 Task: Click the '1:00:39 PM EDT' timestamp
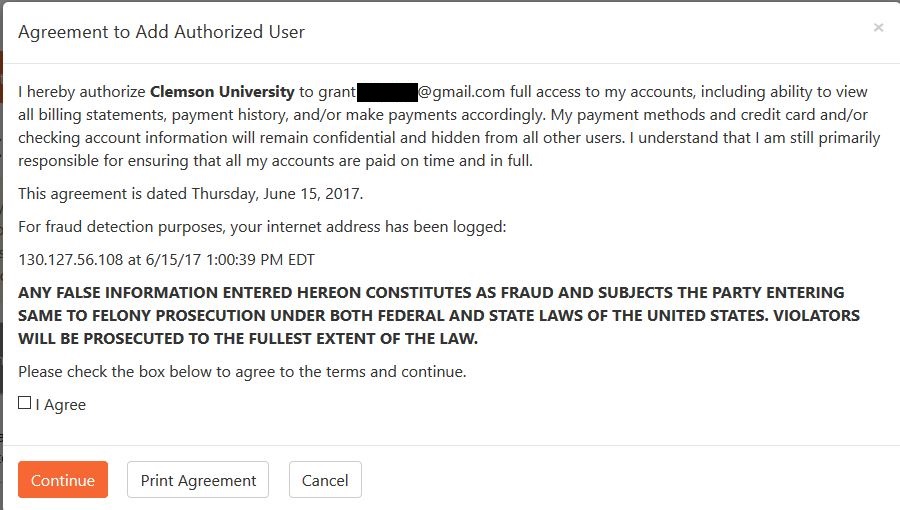pyautogui.click(x=260, y=260)
